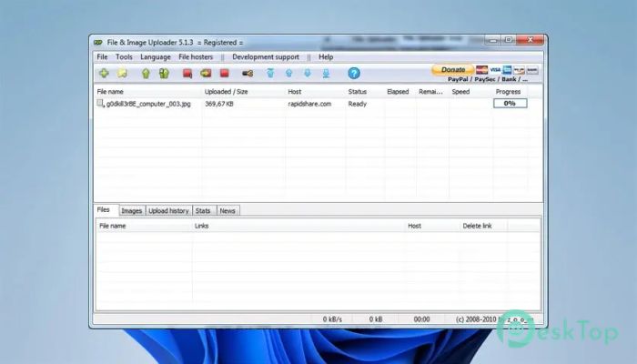This screenshot has width=637, height=364.
Task: Click the red icon with yellow arrow
Action: tap(206, 73)
